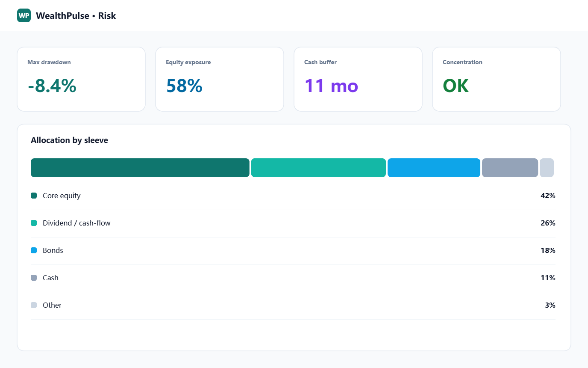Click the 18% Bonds allocation value

[548, 250]
